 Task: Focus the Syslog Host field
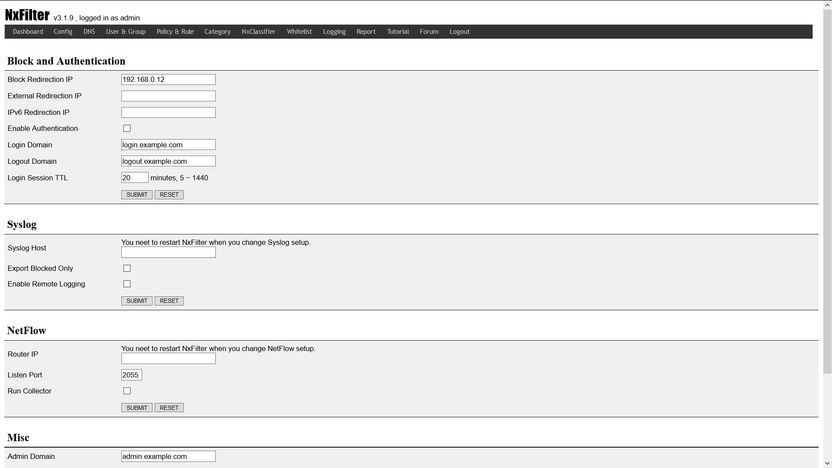point(168,253)
